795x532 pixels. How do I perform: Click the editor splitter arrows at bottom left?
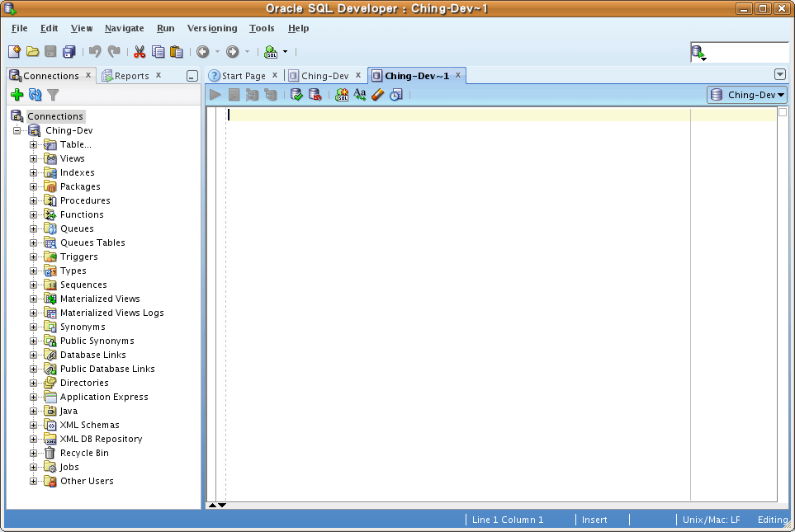tap(217, 505)
